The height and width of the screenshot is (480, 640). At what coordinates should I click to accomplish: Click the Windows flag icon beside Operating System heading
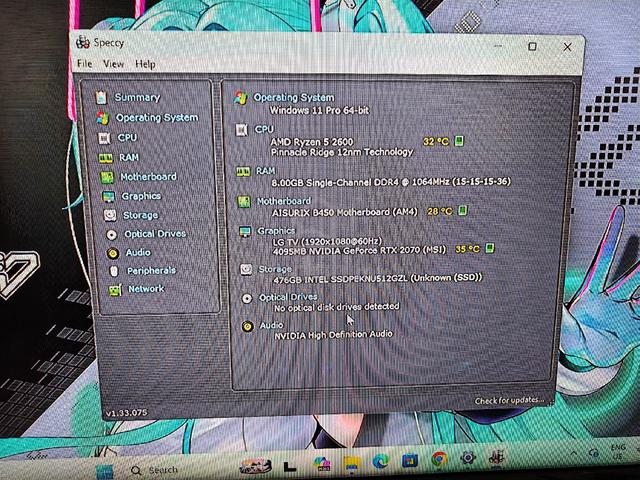point(241,98)
